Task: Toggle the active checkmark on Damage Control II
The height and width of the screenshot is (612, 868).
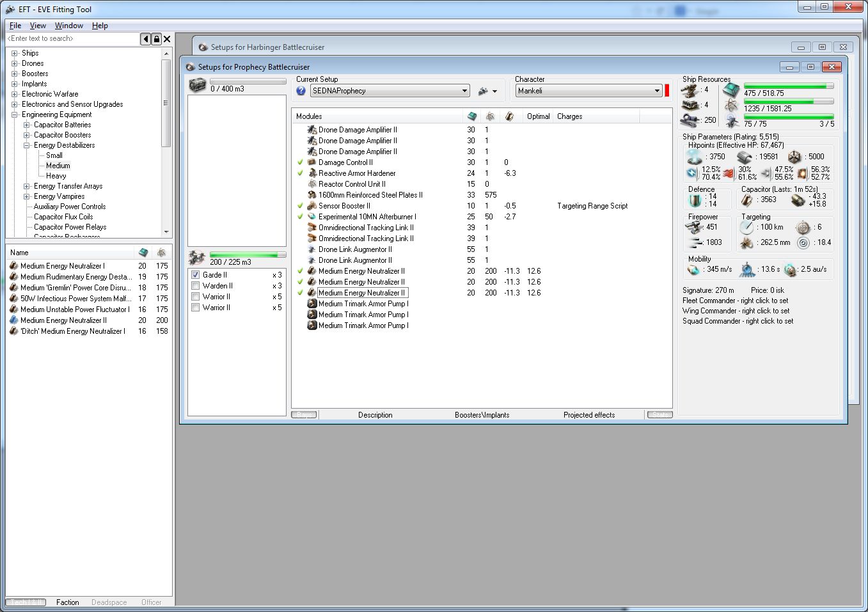Action: 300,162
